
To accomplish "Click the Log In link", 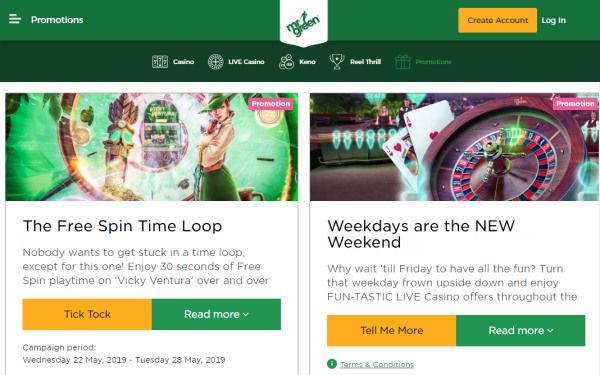I will pos(553,20).
